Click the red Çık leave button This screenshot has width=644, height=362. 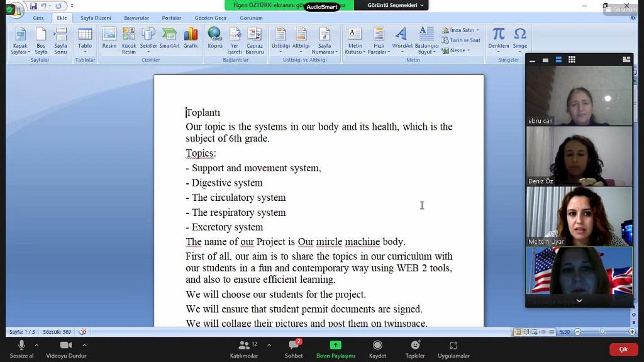623,349
